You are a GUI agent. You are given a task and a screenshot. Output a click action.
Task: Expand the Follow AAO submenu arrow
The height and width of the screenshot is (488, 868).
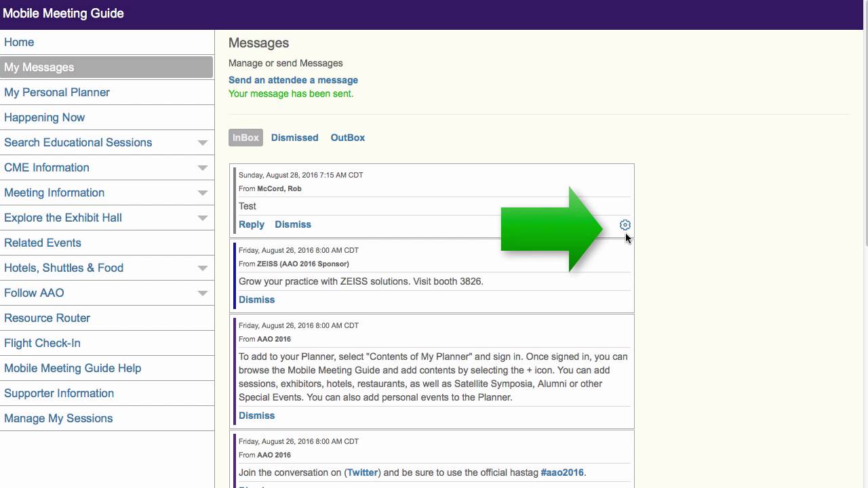[202, 293]
